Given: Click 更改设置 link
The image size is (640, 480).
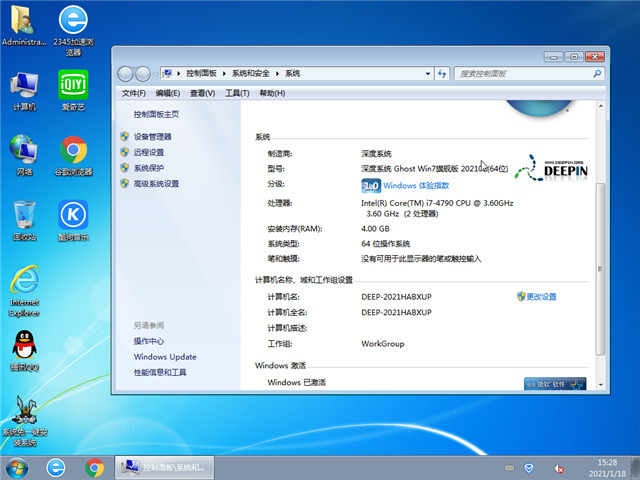Looking at the screenshot, I should (541, 297).
